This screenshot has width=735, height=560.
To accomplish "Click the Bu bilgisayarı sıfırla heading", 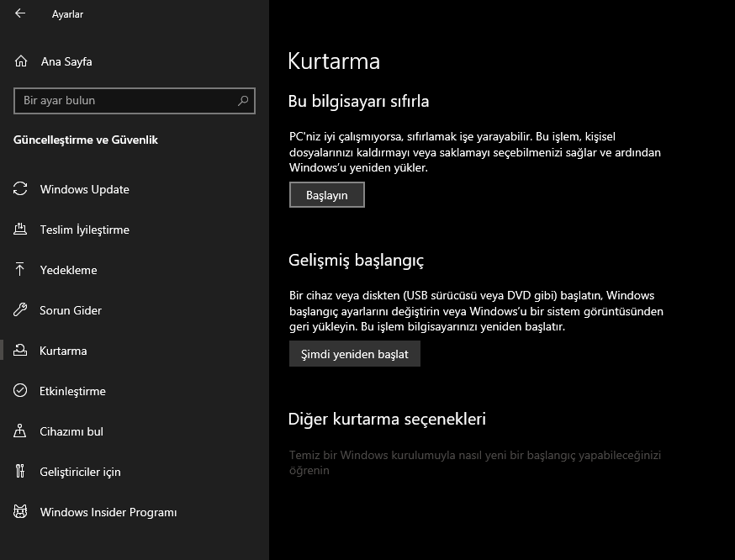I will (358, 101).
